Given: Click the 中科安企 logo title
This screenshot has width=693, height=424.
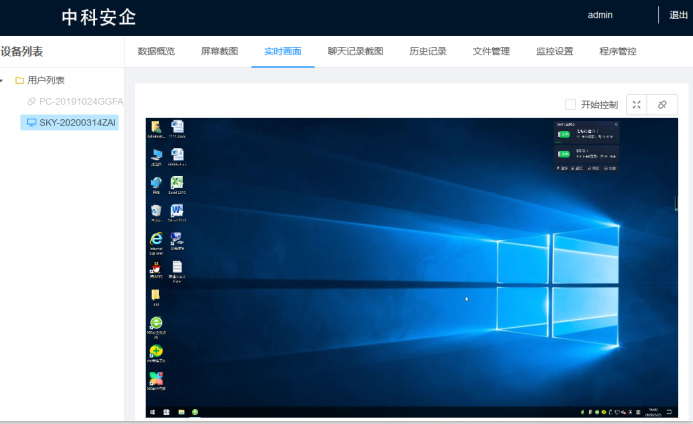Looking at the screenshot, I should [99, 17].
